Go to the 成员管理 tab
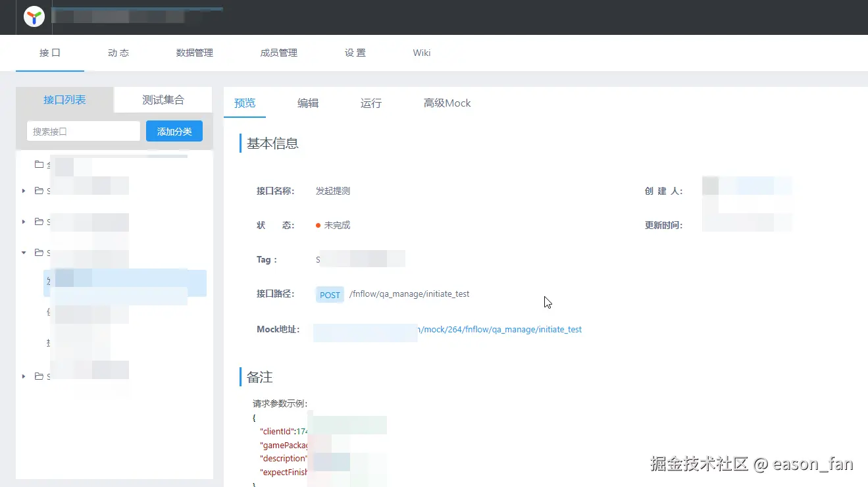This screenshot has width=868, height=487. coord(279,53)
